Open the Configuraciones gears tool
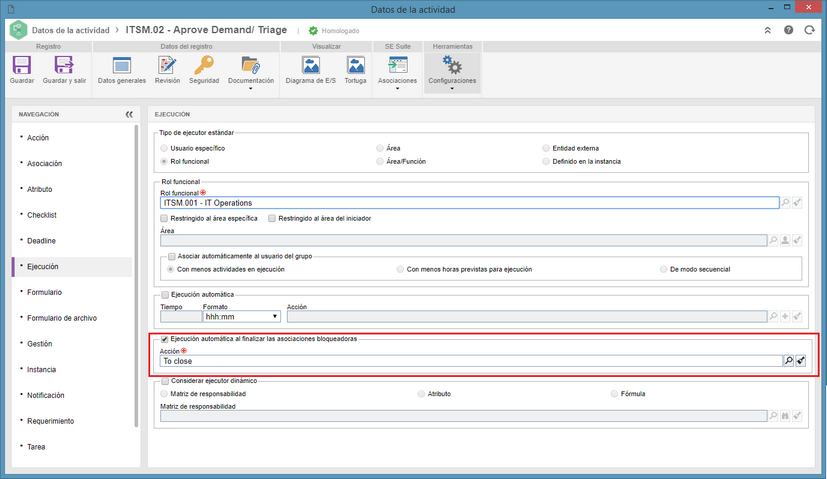This screenshot has height=479, width=827. point(452,65)
